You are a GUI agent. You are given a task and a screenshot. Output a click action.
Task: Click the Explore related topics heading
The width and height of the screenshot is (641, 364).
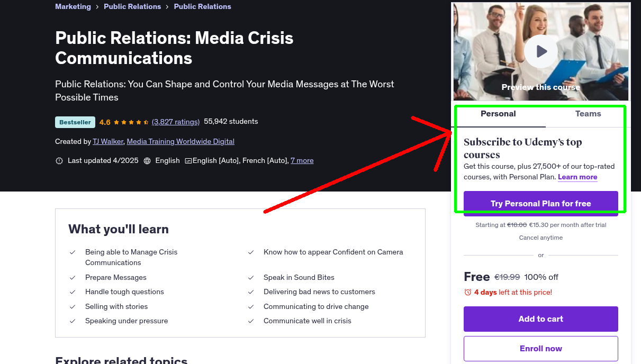121,360
